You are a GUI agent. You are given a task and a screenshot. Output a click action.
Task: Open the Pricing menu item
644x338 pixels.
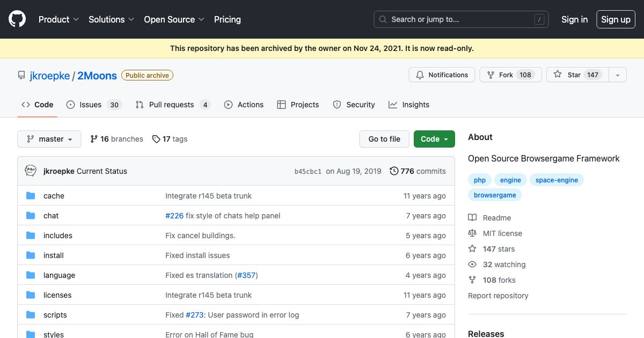[x=227, y=19]
